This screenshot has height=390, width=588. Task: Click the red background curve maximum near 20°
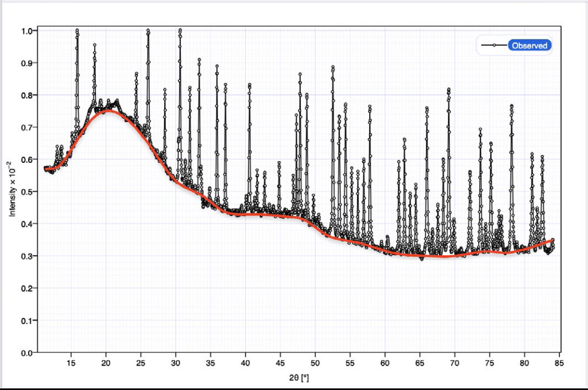coord(108,111)
